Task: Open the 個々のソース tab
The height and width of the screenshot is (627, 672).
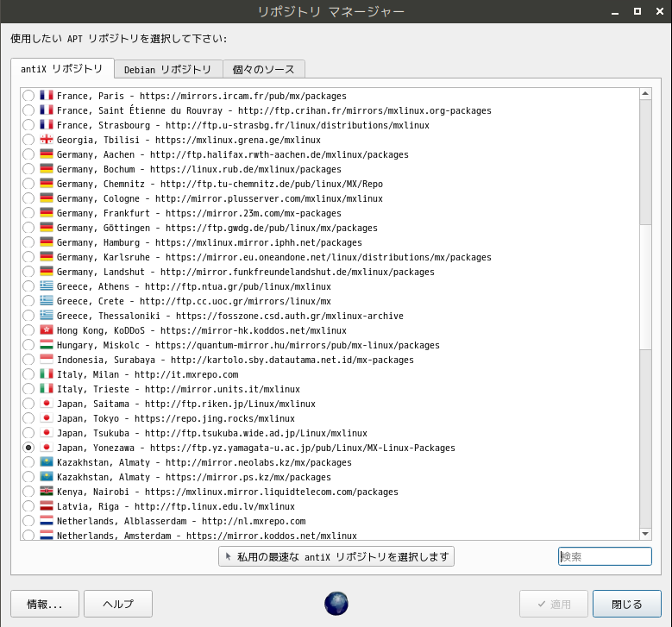Action: point(264,70)
